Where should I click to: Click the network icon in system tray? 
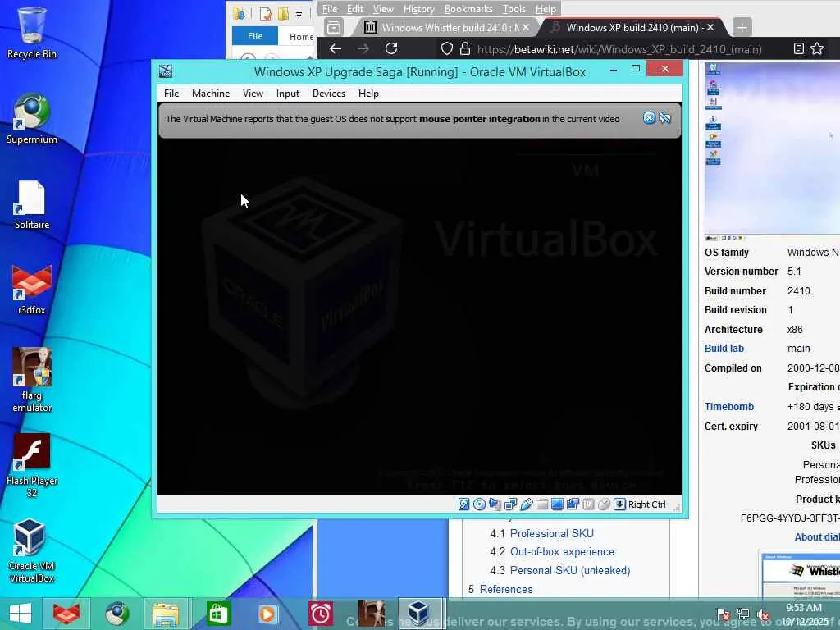click(x=743, y=615)
